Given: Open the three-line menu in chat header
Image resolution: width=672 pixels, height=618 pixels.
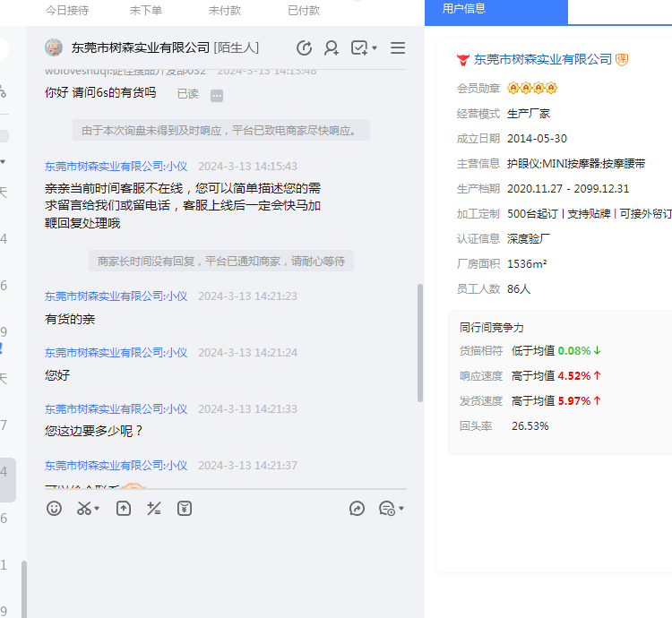Looking at the screenshot, I should point(398,48).
